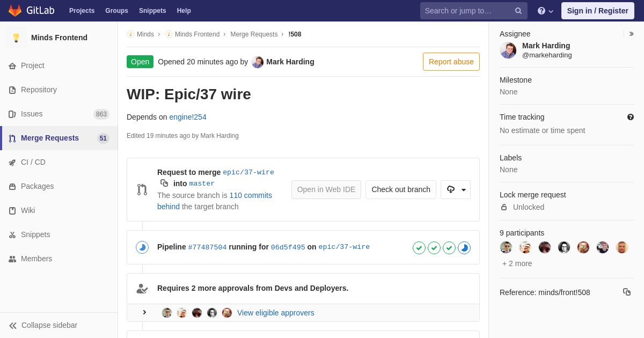644x338 pixels.
Task: Click the Report abuse button
Action: coord(451,62)
